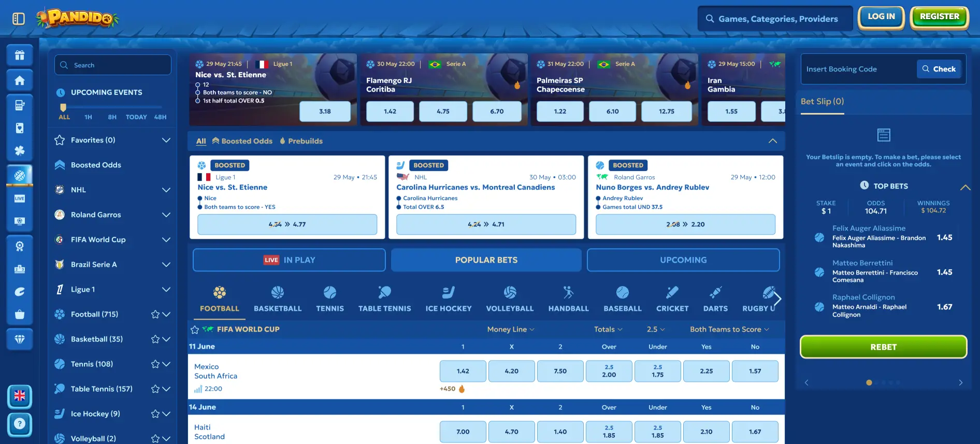Expand Brazil Serie A in the sidebar
This screenshot has height=444, width=980.
(x=166, y=265)
